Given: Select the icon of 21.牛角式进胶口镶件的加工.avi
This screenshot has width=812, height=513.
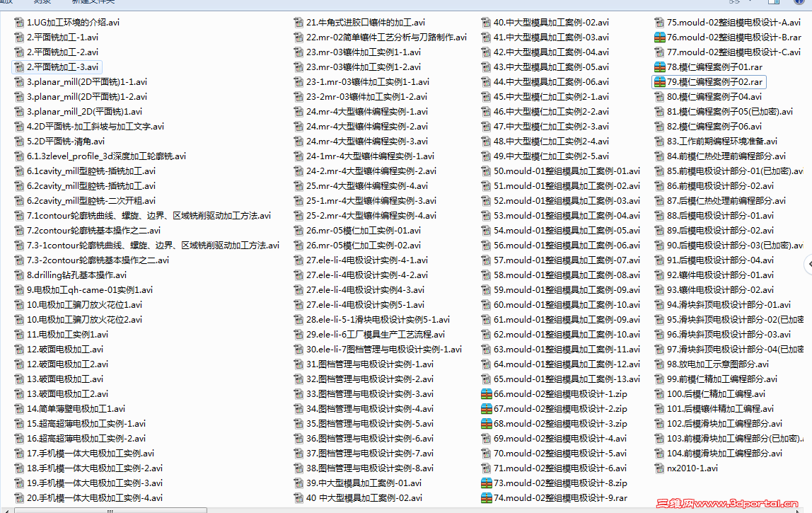Looking at the screenshot, I should coord(298,22).
